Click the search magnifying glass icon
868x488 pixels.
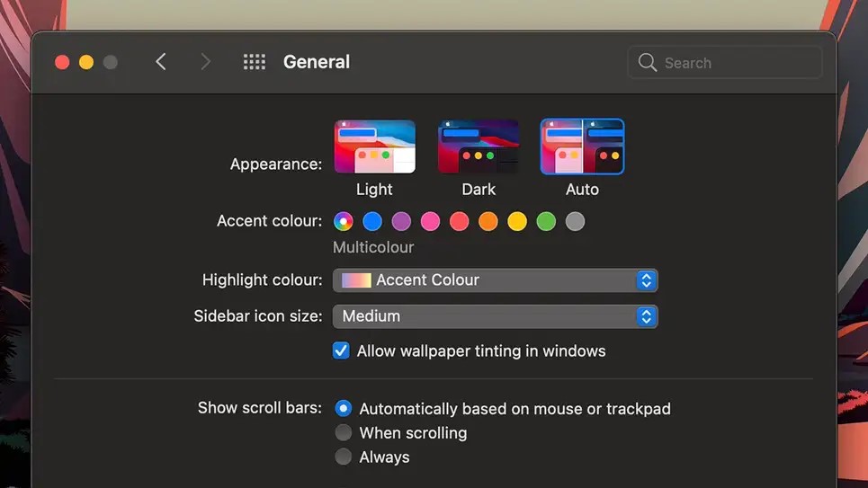pos(647,63)
